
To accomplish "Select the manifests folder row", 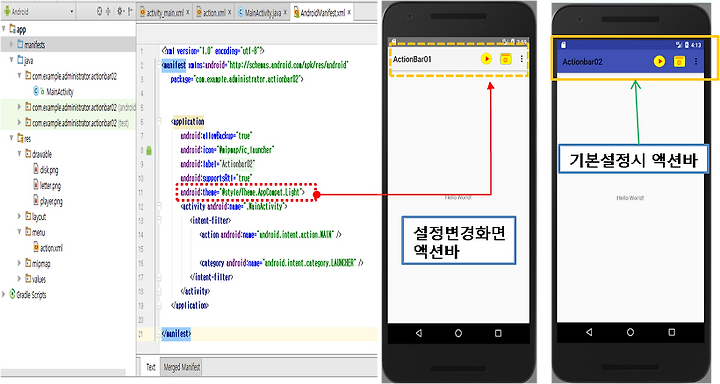I will click(68, 45).
